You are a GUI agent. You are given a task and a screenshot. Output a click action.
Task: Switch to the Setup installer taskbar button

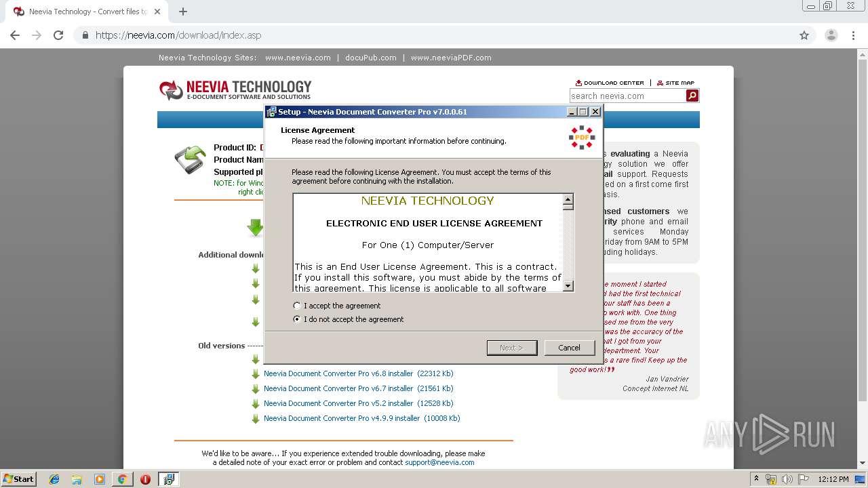click(168, 479)
